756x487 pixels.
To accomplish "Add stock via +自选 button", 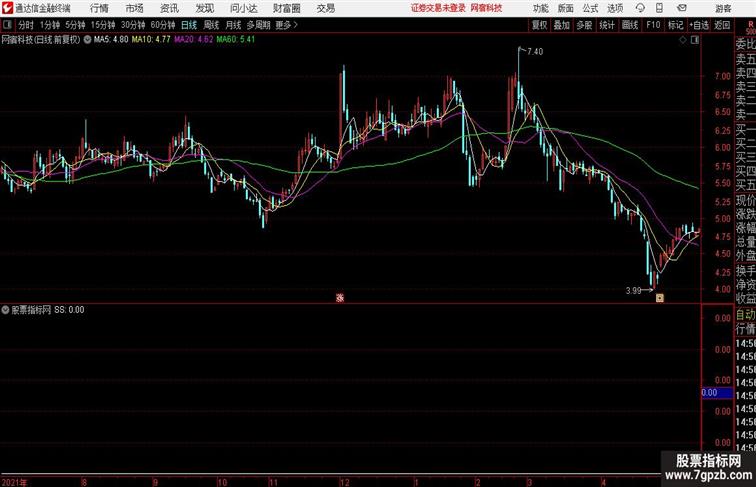I will pyautogui.click(x=699, y=25).
